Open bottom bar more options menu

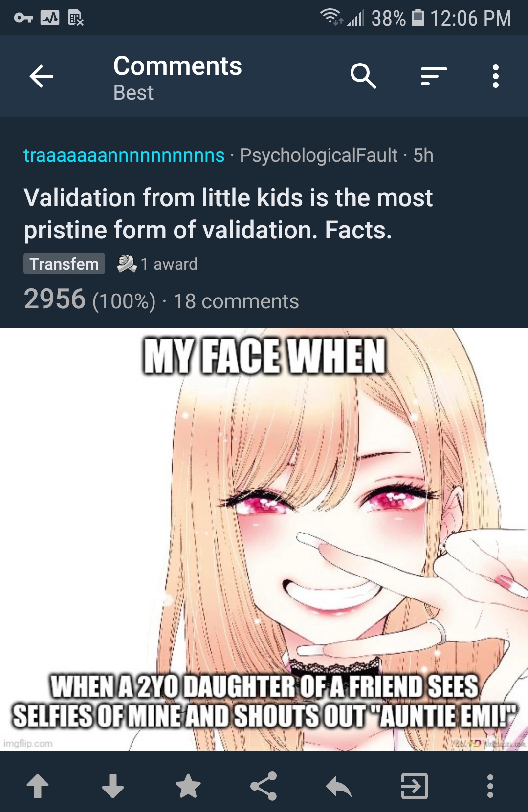[490, 786]
